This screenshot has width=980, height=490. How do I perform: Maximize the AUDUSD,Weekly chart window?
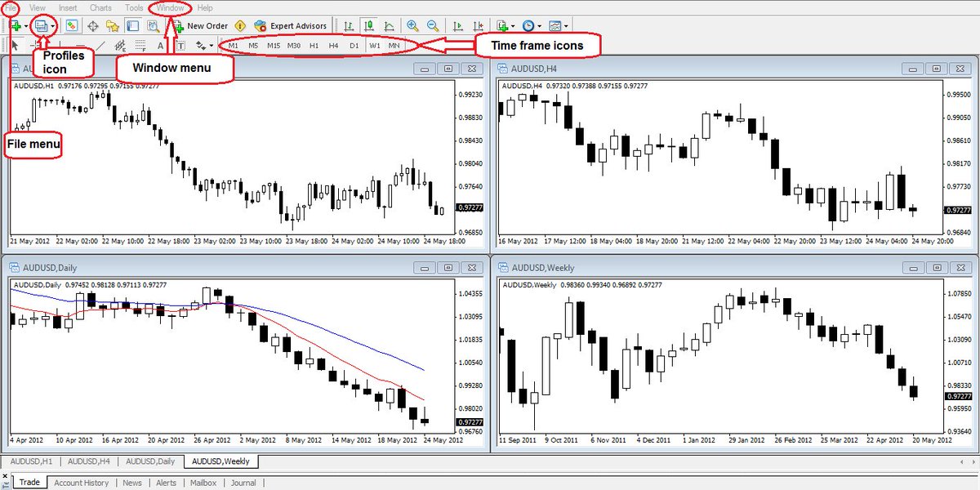937,267
